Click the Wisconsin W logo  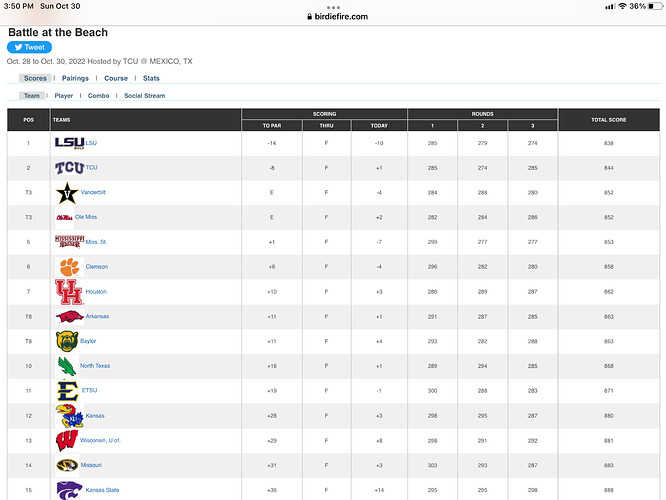[x=67, y=441]
